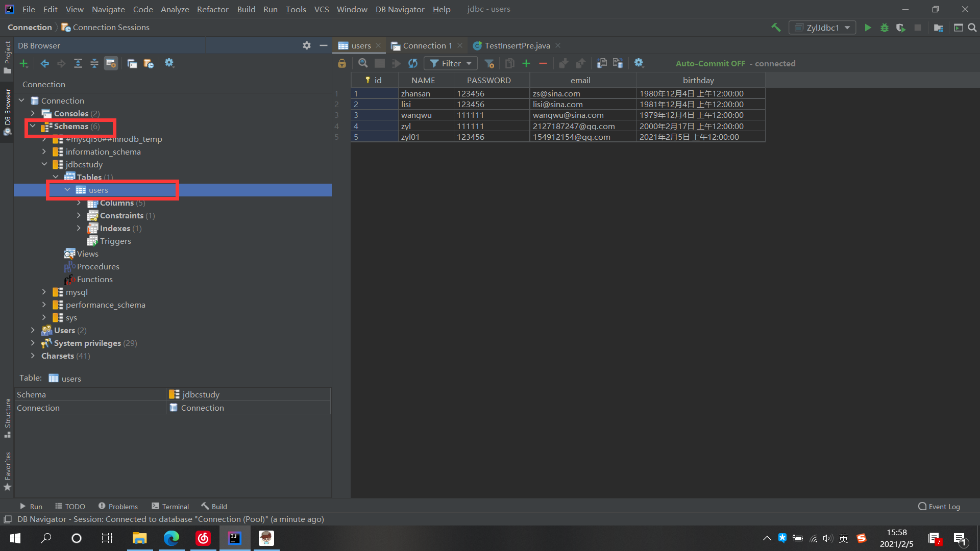Viewport: 980px width, 551px height.
Task: Toggle Auto-Commit OFF setting
Action: point(710,63)
